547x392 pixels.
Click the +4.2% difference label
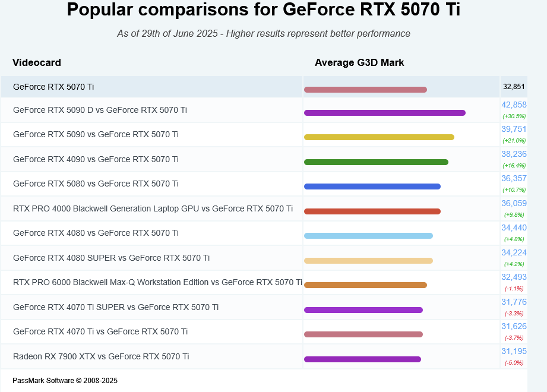coord(514,264)
